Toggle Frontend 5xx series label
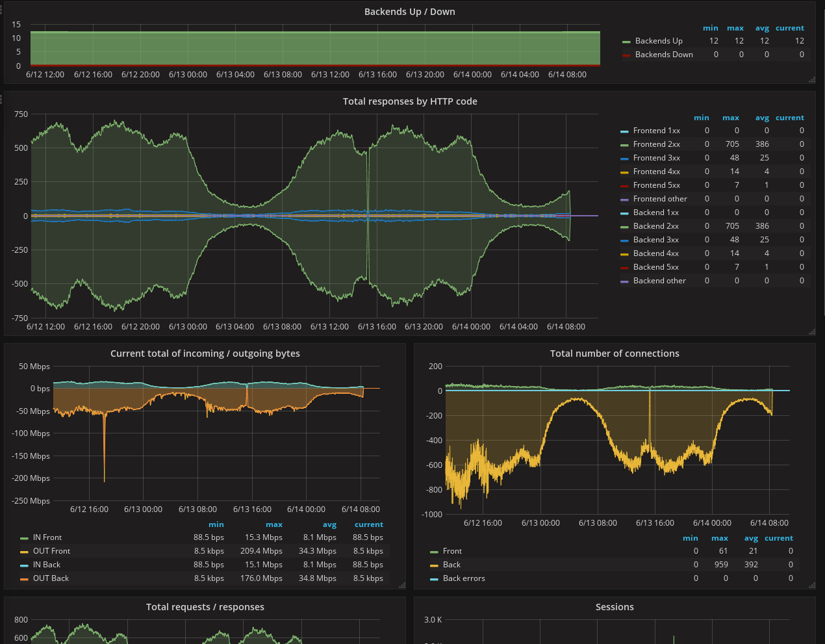 click(x=657, y=185)
